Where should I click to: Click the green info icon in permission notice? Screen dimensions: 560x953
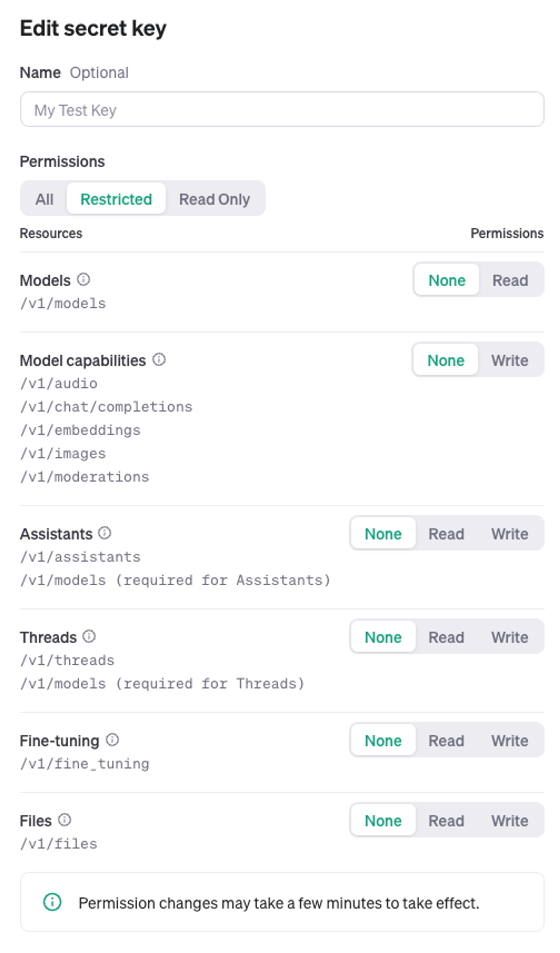[x=52, y=902]
